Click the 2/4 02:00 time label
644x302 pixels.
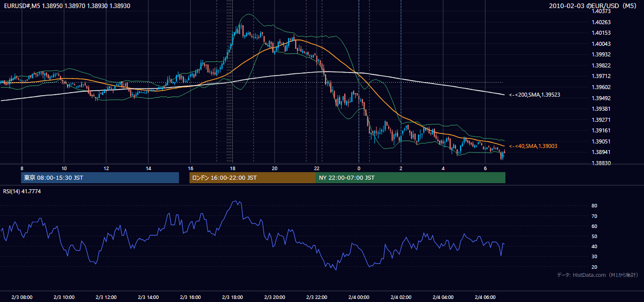coord(401,297)
